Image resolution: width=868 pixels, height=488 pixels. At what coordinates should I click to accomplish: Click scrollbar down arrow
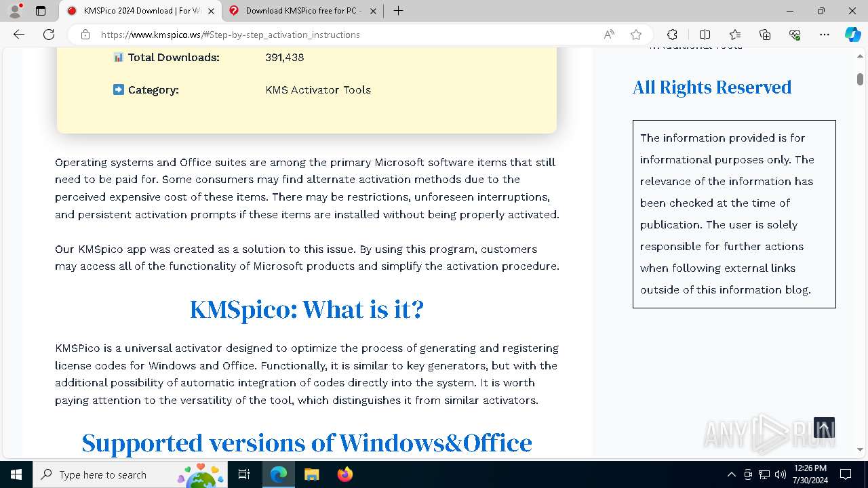point(860,449)
